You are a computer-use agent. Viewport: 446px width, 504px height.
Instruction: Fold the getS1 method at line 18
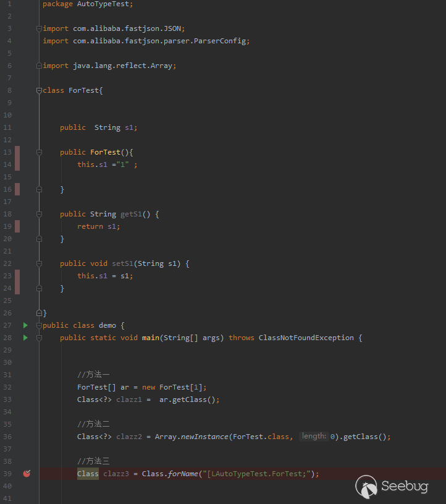pyautogui.click(x=40, y=214)
